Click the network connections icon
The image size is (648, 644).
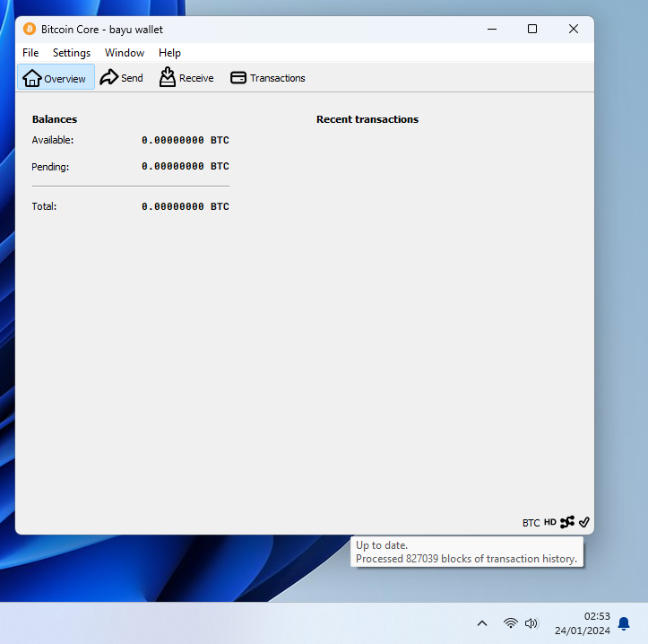(567, 522)
